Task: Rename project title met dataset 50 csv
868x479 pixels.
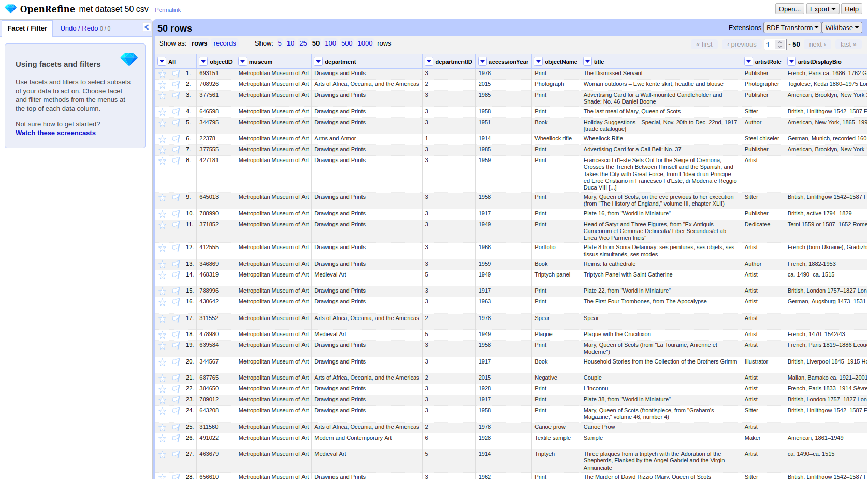Action: pyautogui.click(x=114, y=9)
